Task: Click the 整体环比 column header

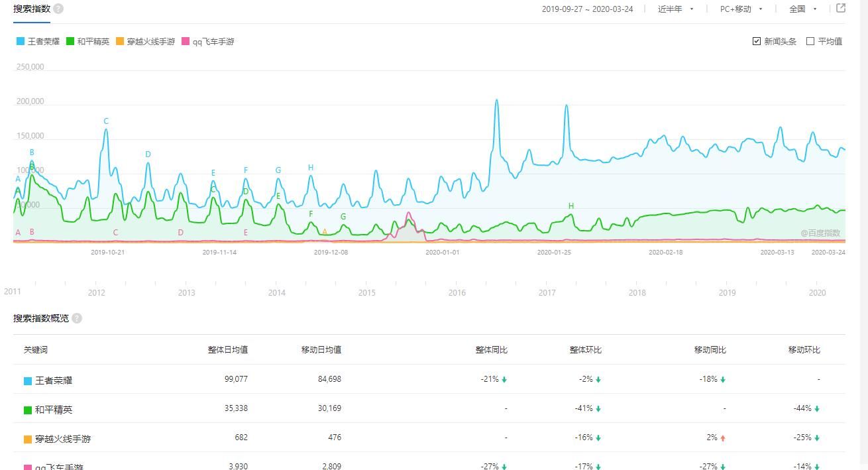Action: (586, 349)
